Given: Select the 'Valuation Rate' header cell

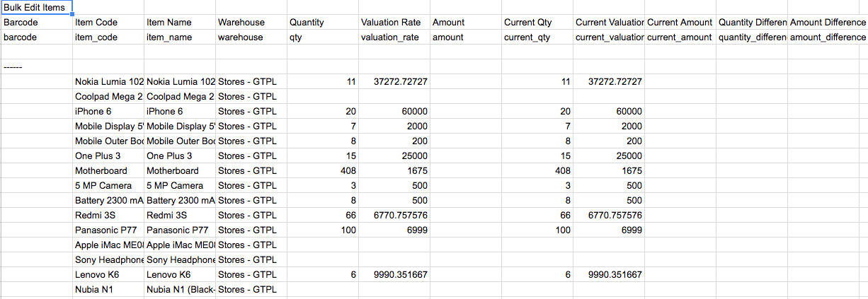Looking at the screenshot, I should pyautogui.click(x=394, y=23).
